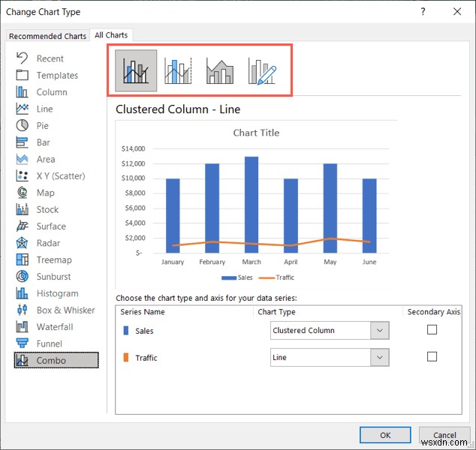Image resolution: width=476 pixels, height=450 pixels.
Task: Click the Clustered Column - Line heading
Action: (x=178, y=109)
